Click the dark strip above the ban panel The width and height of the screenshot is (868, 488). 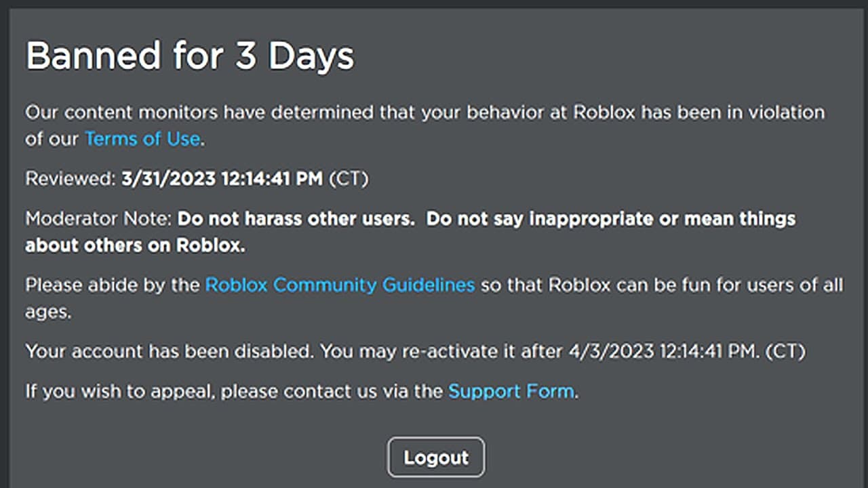click(x=434, y=3)
